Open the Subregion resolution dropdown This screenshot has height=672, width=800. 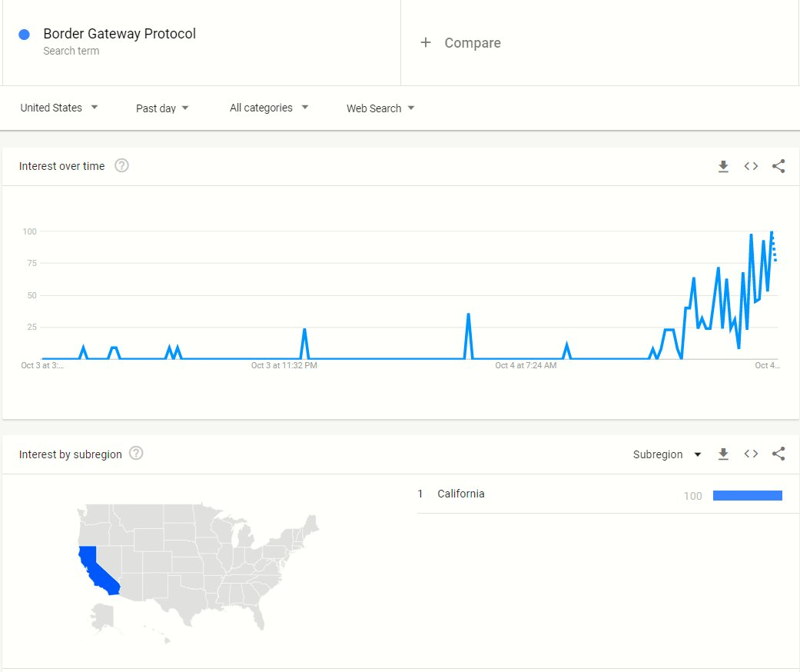pos(667,454)
